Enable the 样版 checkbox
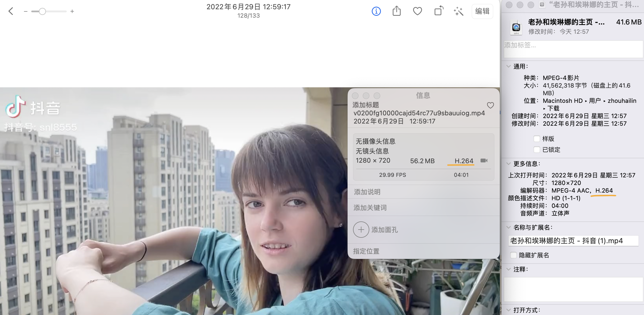The width and height of the screenshot is (644, 315). point(537,139)
